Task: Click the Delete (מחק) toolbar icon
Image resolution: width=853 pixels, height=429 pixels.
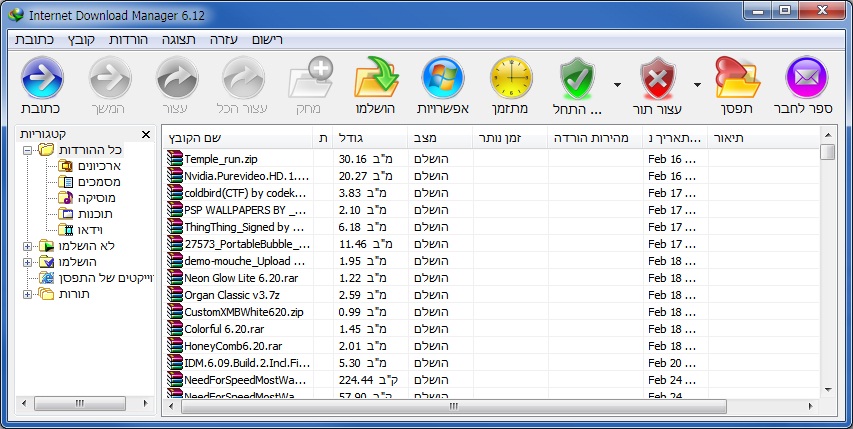Action: point(311,79)
